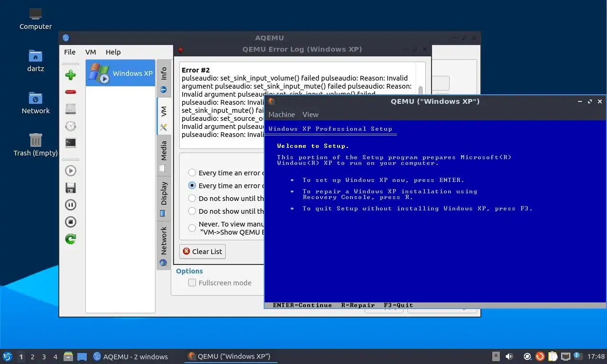Click the Clear List button in Error Log
The width and height of the screenshot is (607, 364).
[x=202, y=251]
